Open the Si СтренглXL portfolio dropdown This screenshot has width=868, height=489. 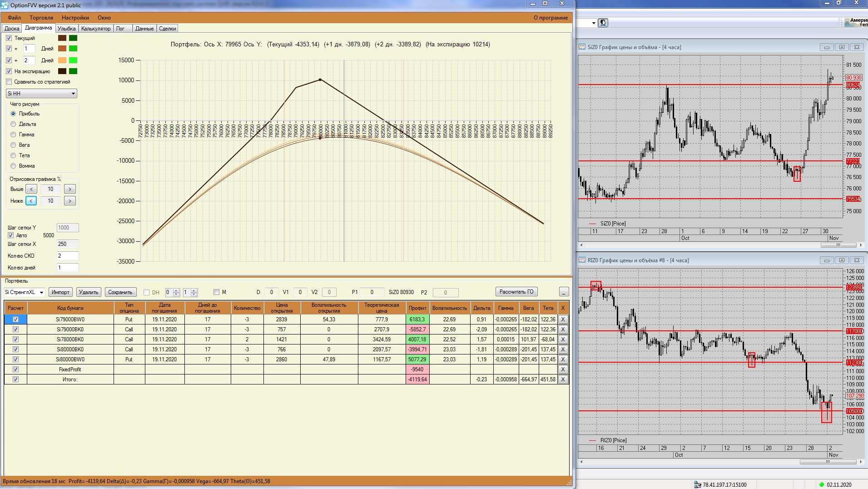point(24,292)
